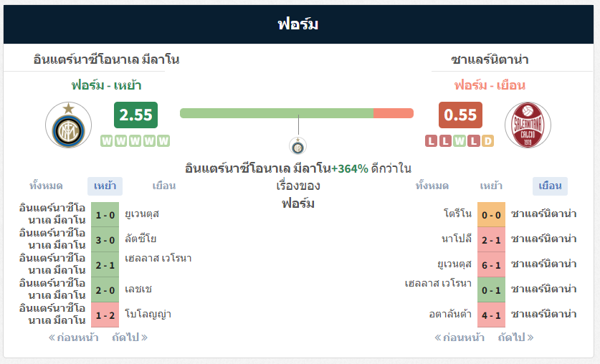The width and height of the screenshot is (600, 364).
Task: Open the 6 - 1 score ยูเวนตุส match
Action: pos(492,264)
